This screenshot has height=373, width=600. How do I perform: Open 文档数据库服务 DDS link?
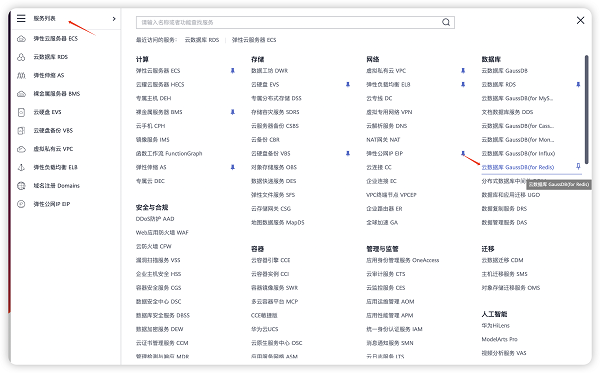click(507, 112)
